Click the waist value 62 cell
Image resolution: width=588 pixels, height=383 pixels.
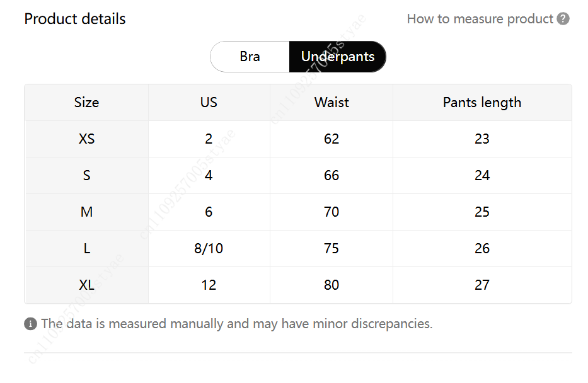[331, 139]
